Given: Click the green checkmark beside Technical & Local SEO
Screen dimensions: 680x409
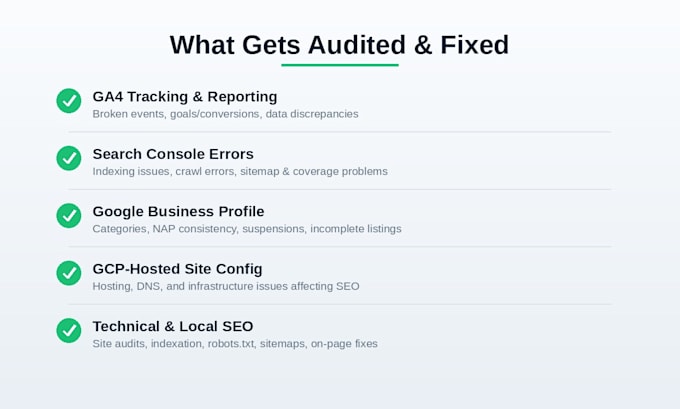Looking at the screenshot, I should [x=69, y=330].
